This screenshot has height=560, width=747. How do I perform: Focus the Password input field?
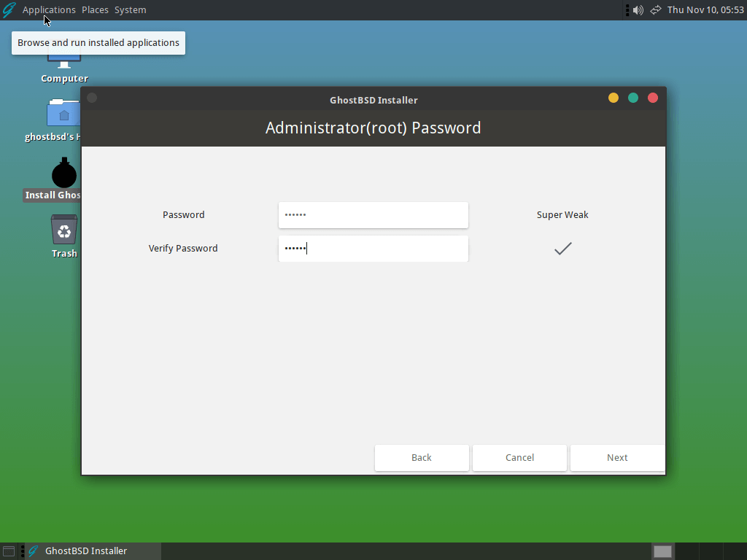pos(373,215)
